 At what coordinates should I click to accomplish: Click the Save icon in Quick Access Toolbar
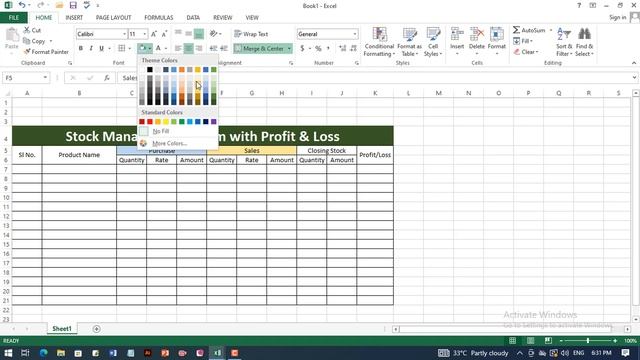coord(73,5)
